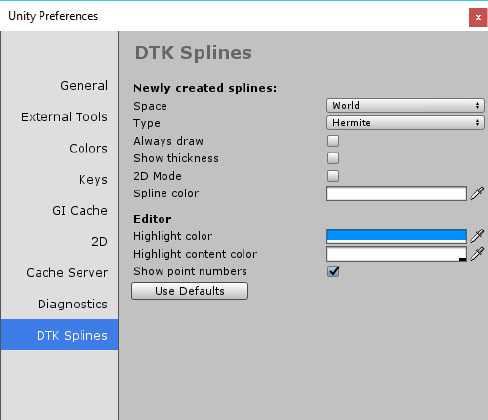Click the Show point numbers label
Screen dimensions: 488x420
pyautogui.click(x=190, y=271)
